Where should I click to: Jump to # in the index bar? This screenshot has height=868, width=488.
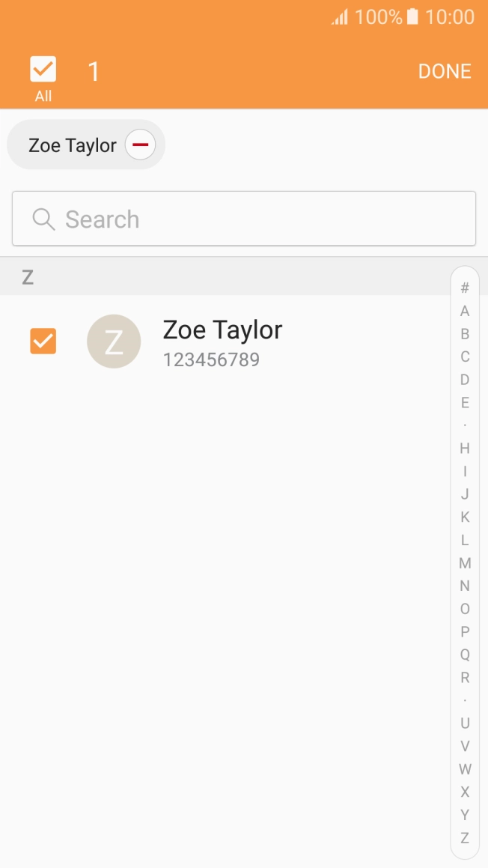(x=465, y=288)
